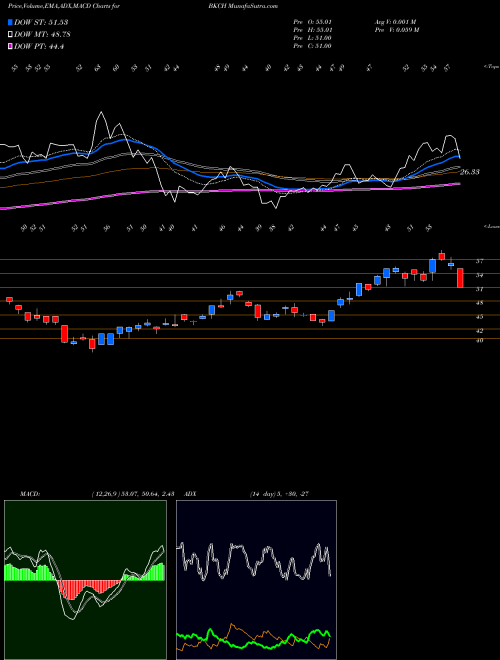The height and width of the screenshot is (660, 500).
Task: Click the Pre O: 55.01 value
Action: (x=312, y=22)
